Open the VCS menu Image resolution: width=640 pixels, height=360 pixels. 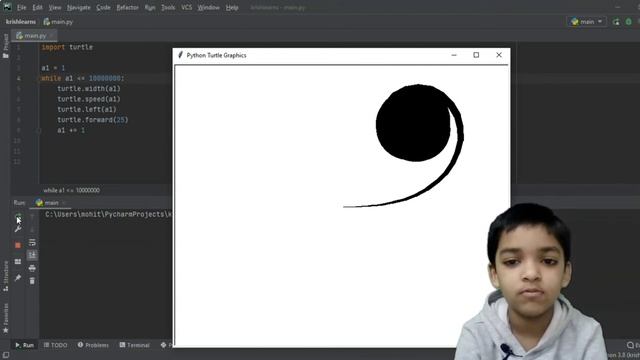tap(187, 7)
